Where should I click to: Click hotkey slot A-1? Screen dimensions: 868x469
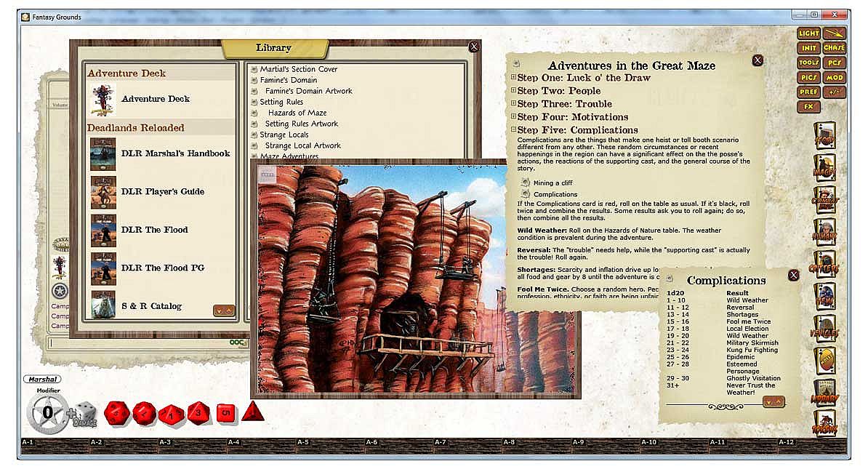pyautogui.click(x=55, y=446)
